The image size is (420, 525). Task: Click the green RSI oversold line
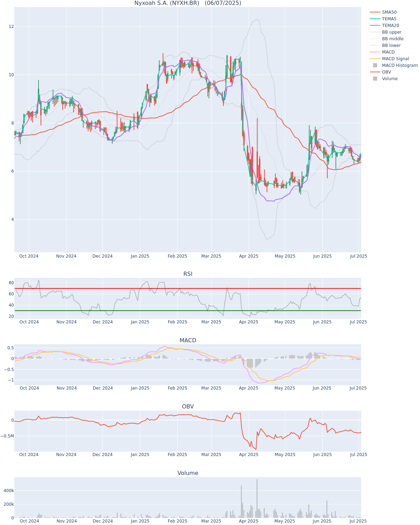point(188,310)
